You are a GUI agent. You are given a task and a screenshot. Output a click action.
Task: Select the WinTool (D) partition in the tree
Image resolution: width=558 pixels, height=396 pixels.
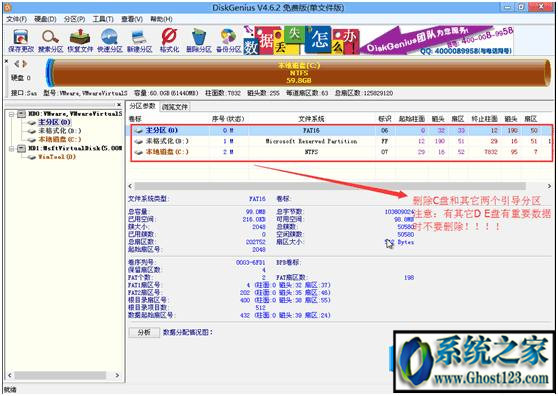57,157
